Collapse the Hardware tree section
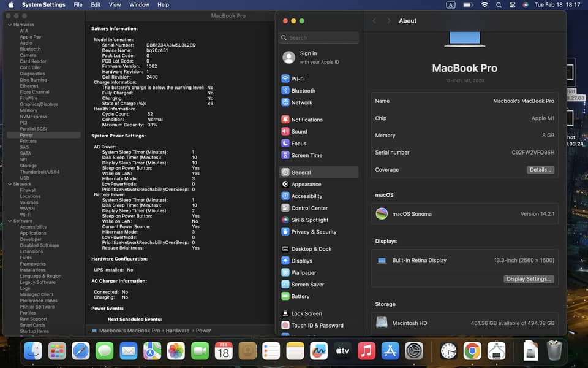The height and width of the screenshot is (368, 588). point(9,25)
